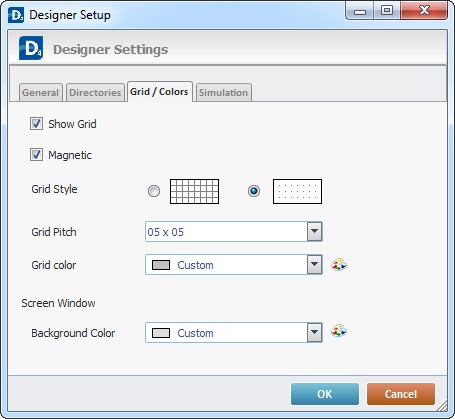Switch to the Directories tab
Viewport: 455px width, 419px height.
point(95,92)
